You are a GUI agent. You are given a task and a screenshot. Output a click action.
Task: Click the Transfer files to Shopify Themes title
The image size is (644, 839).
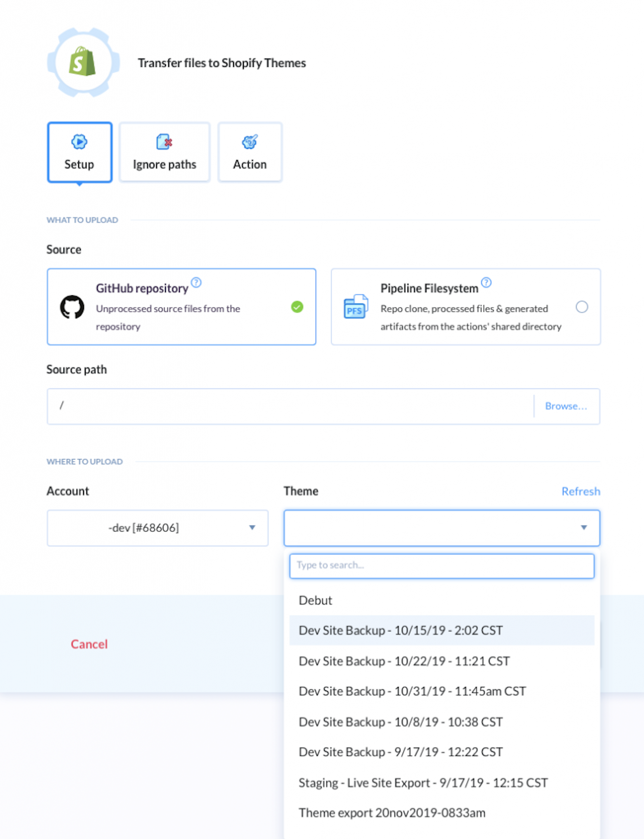(x=222, y=63)
